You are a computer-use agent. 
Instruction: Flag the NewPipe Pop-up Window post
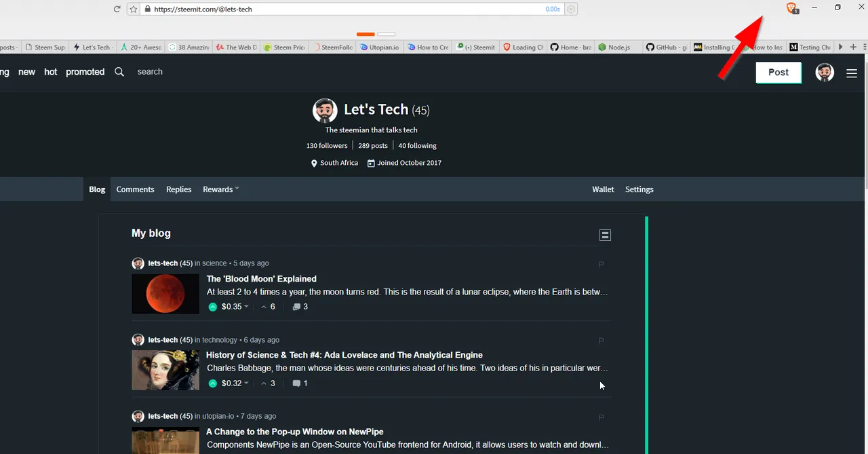(x=601, y=417)
